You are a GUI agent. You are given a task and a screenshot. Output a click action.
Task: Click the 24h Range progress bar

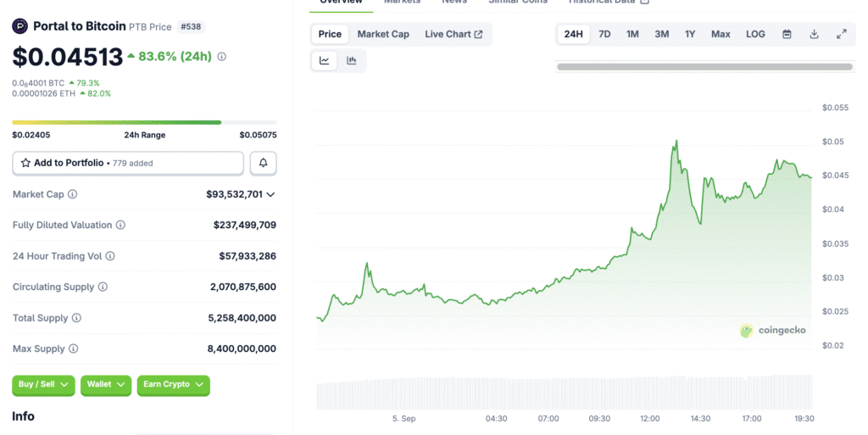(x=144, y=122)
